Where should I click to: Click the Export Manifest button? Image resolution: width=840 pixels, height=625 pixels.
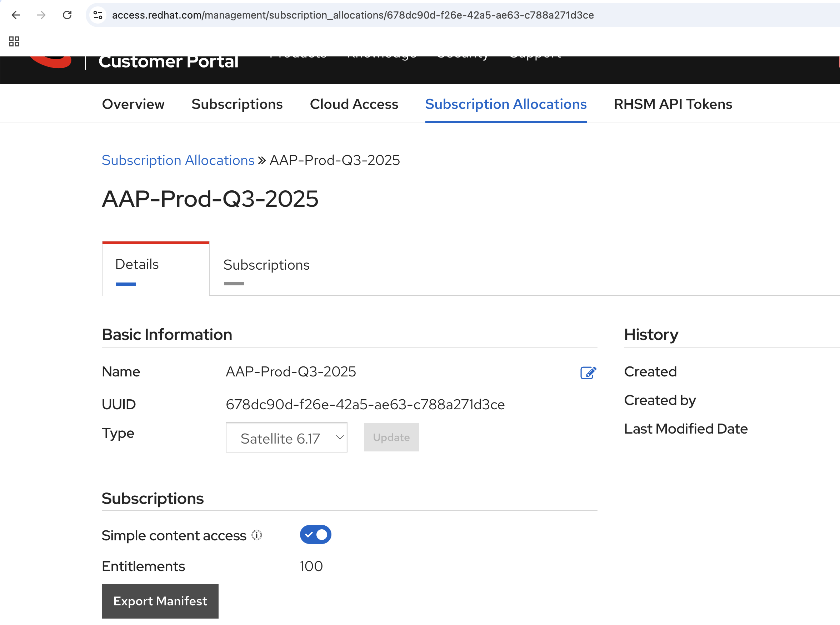click(160, 601)
